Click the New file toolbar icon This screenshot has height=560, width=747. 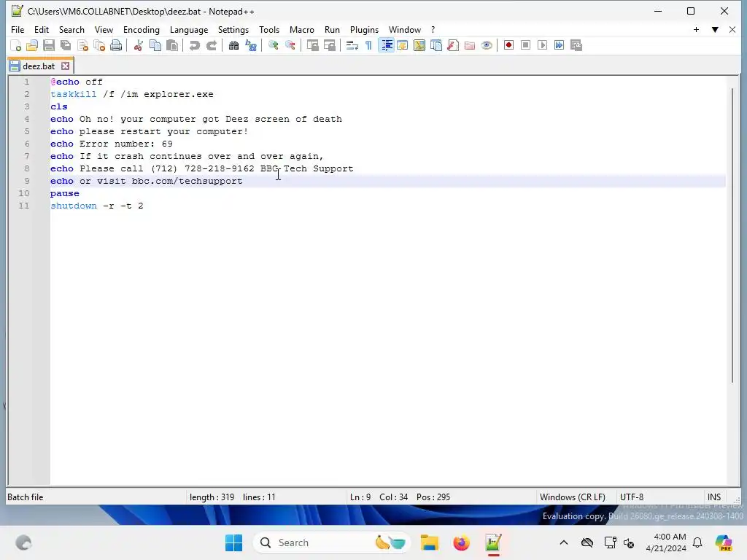click(16, 45)
